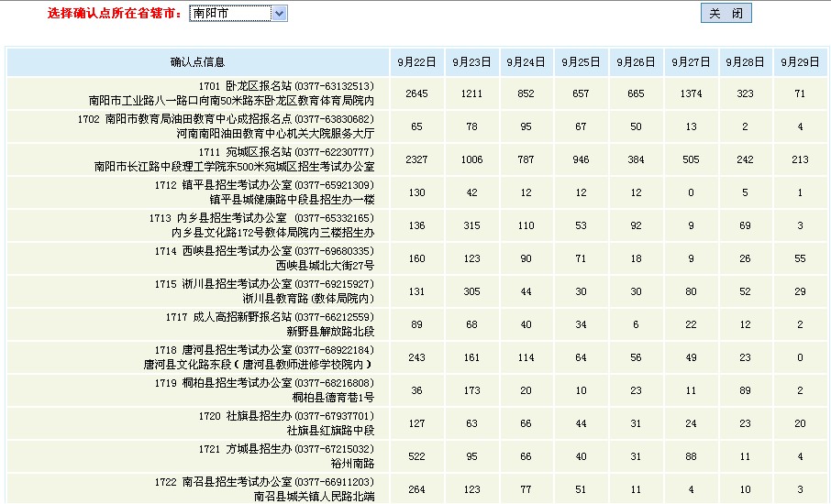Click the value 55 in 西峡县 row
This screenshot has height=504, width=831.
800,258
